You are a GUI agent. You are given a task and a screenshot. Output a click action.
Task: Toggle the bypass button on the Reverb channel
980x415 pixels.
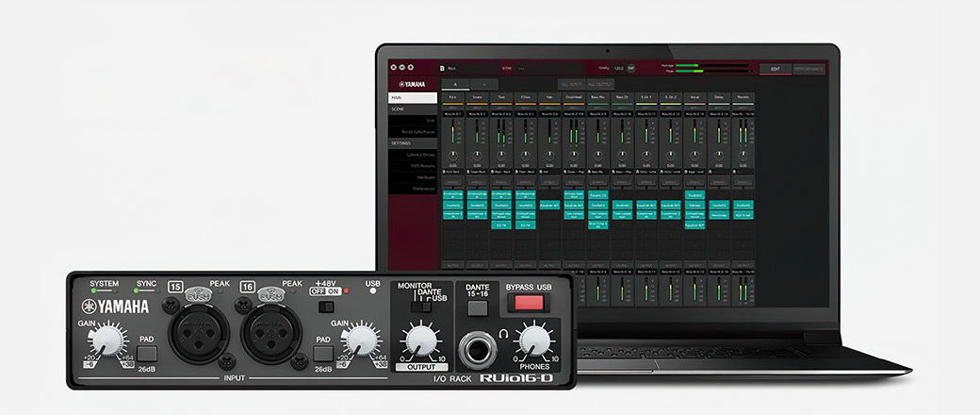pos(743,182)
